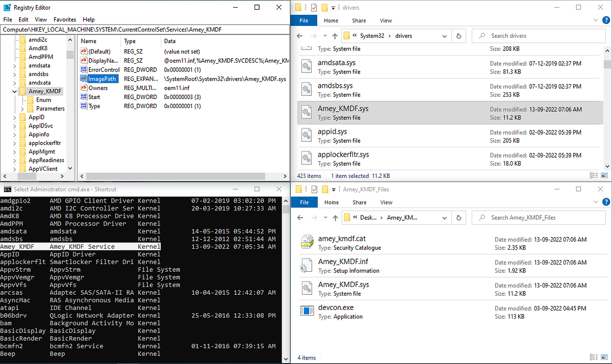Click the refresh icon in the drivers window
The width and height of the screenshot is (612, 364).
pos(459,36)
